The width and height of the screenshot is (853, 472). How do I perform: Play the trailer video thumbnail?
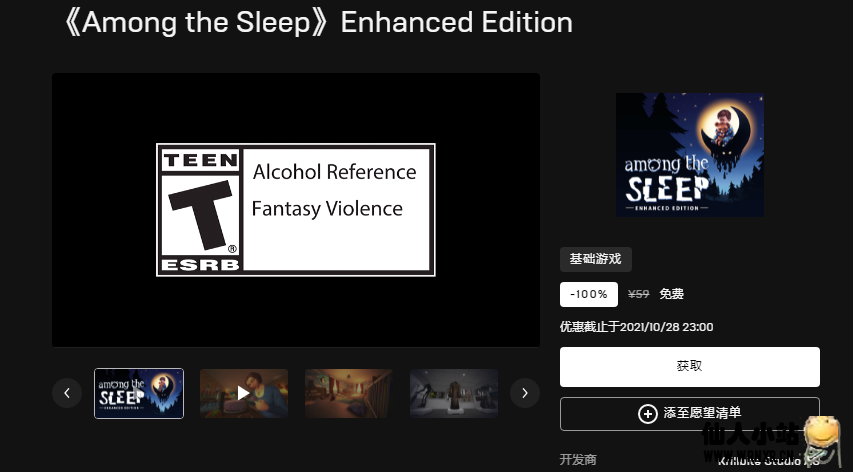coord(244,393)
